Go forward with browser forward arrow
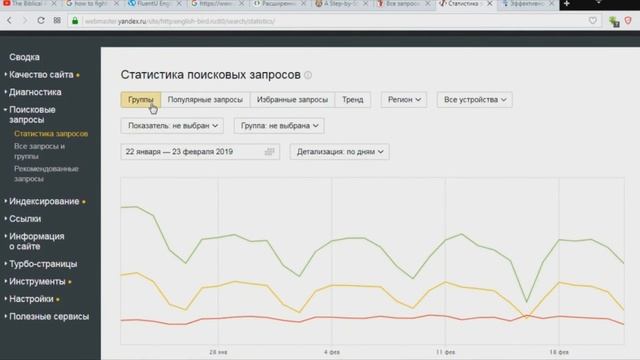 [25, 20]
